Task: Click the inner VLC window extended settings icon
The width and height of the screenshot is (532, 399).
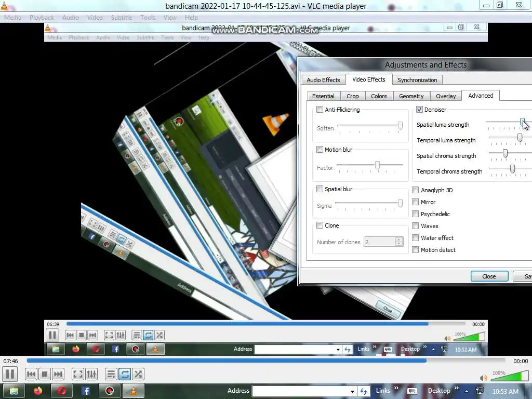Action: pos(120,335)
